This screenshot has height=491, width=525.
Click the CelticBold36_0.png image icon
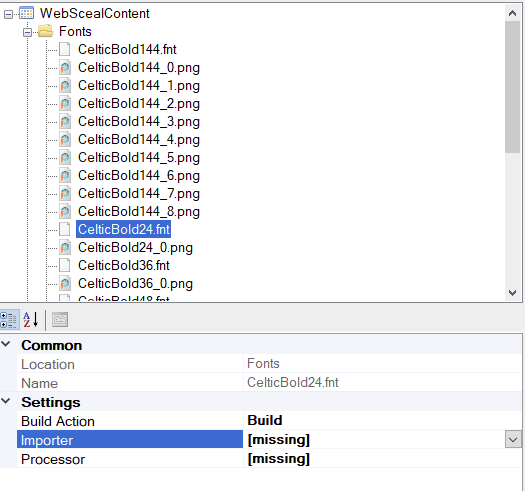65,283
